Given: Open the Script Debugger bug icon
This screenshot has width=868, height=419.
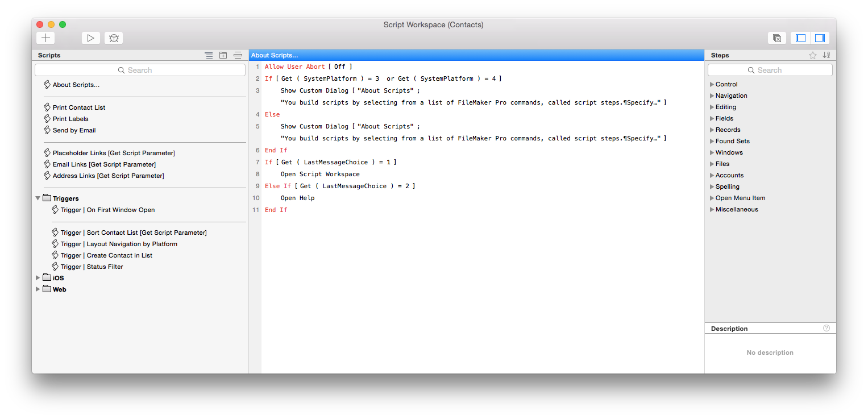Looking at the screenshot, I should tap(114, 38).
